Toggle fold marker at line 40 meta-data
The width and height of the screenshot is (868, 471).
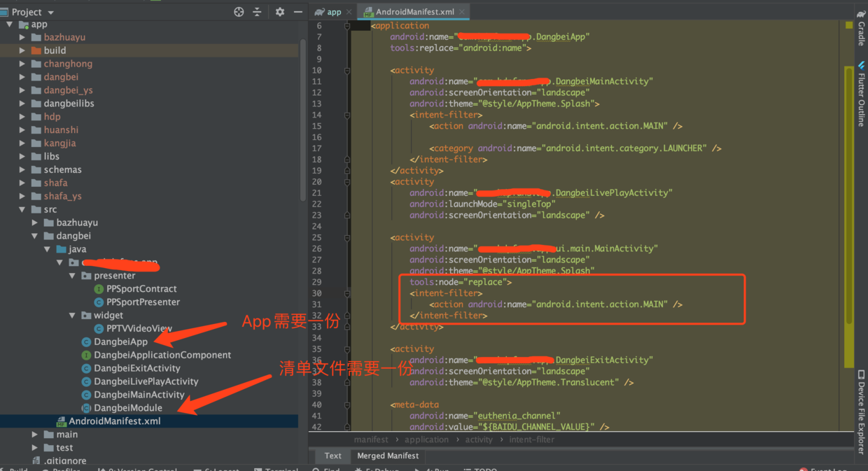tap(346, 405)
